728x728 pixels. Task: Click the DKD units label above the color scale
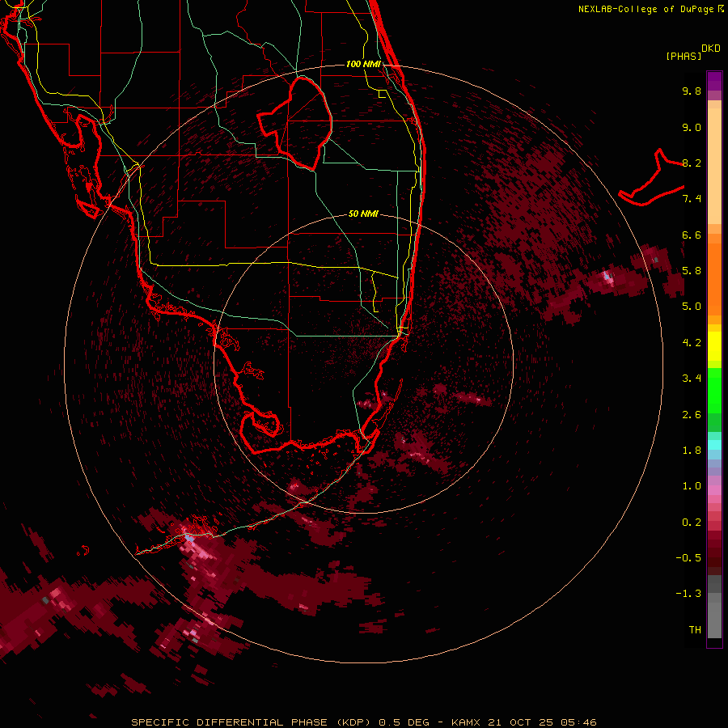711,49
